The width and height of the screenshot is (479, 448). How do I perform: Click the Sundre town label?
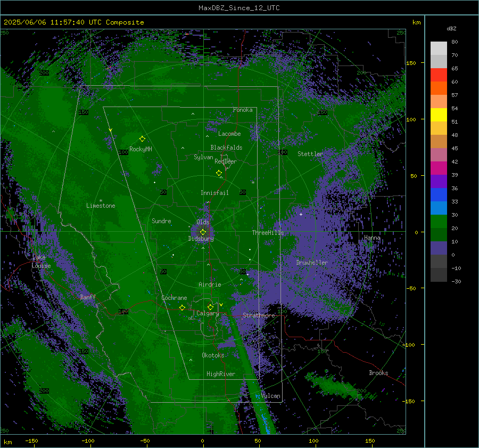coord(161,221)
